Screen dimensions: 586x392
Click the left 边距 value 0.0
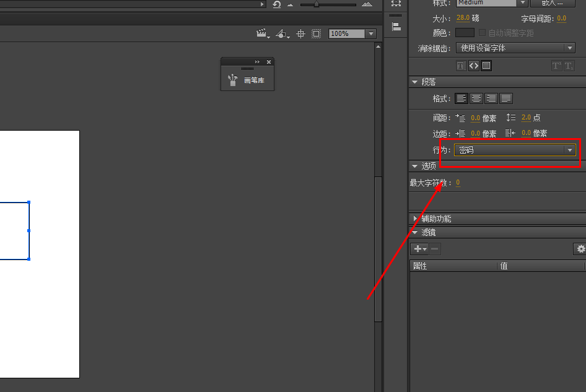click(x=475, y=133)
